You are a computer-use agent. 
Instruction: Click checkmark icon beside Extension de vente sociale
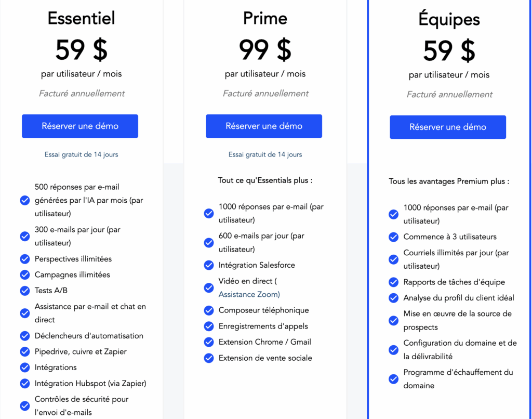point(209,358)
